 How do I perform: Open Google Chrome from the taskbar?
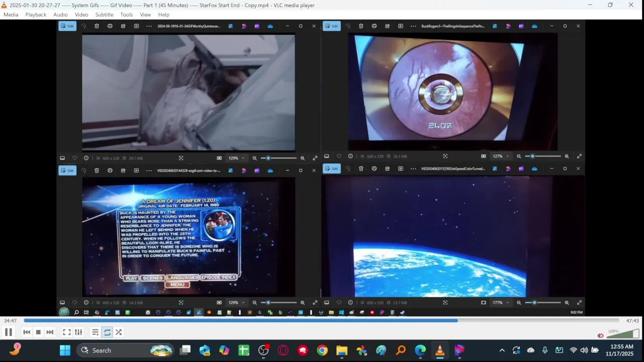323,350
